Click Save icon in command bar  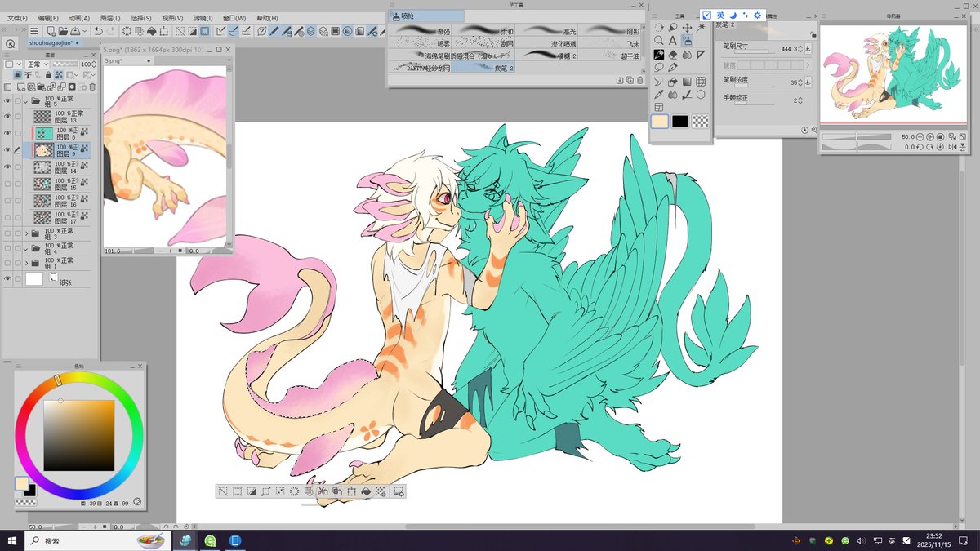tap(75, 31)
